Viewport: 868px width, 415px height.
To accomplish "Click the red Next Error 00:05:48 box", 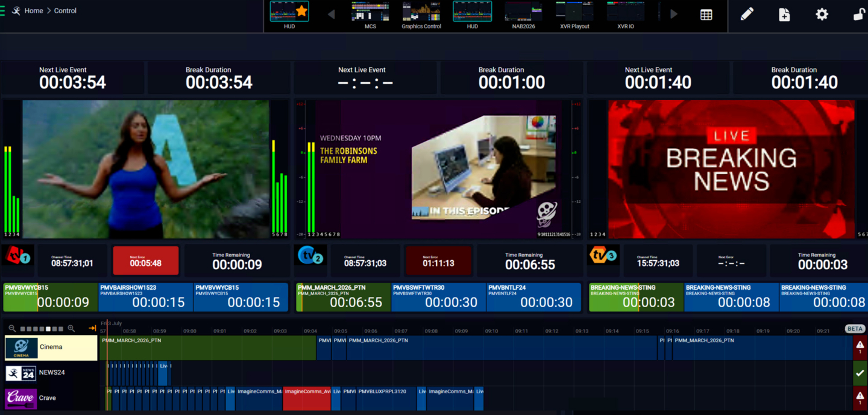I will (146, 260).
